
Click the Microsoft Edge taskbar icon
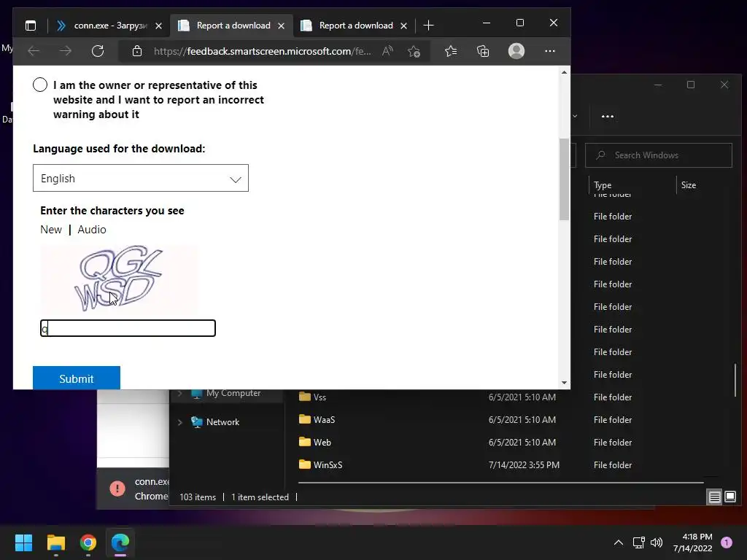120,542
